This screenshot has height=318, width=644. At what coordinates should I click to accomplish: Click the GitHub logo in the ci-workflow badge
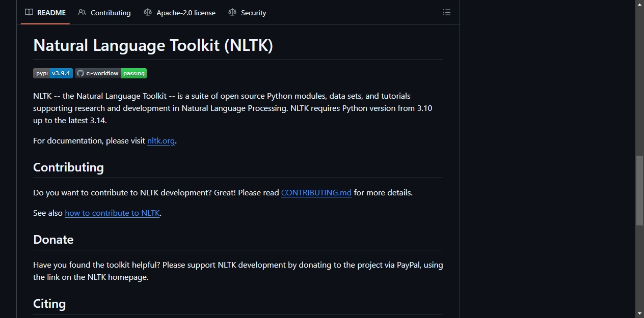point(80,73)
